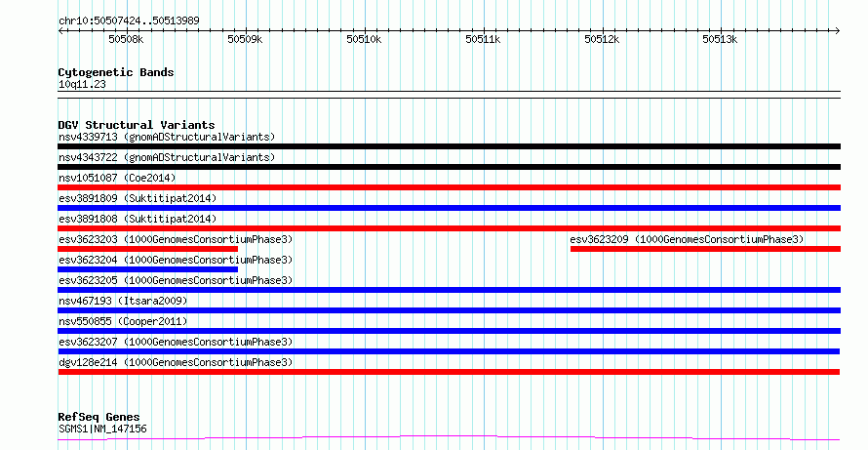This screenshot has width=868, height=450.
Task: Click the 50508k ruler tick label
Action: pos(126,39)
